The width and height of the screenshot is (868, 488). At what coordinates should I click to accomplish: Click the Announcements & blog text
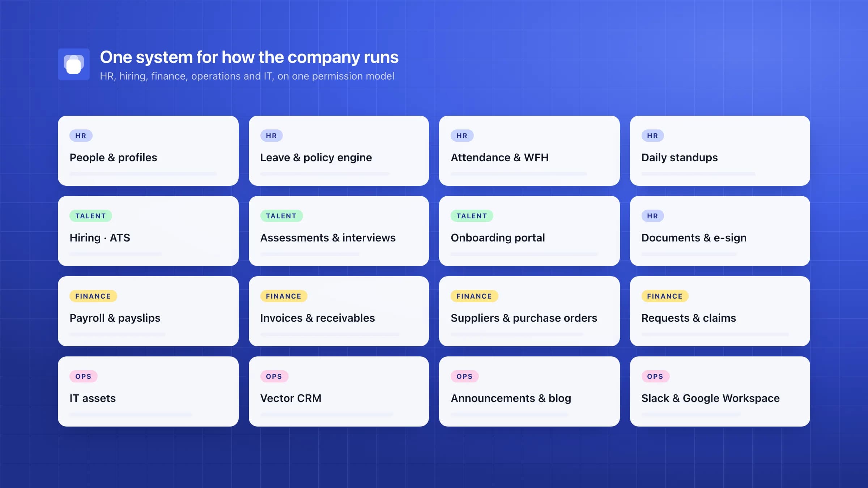[511, 398]
